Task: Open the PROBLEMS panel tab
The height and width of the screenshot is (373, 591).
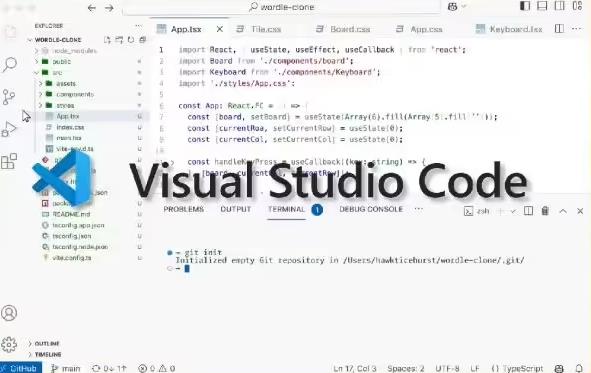Action: (184, 209)
